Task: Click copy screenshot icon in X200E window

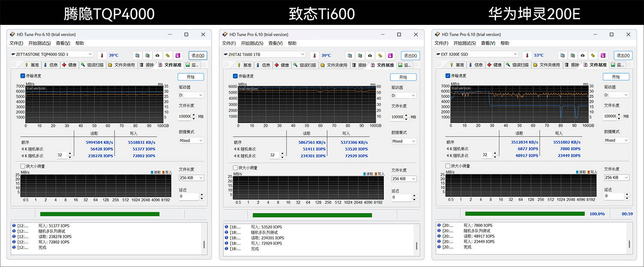Action: pyautogui.click(x=572, y=55)
